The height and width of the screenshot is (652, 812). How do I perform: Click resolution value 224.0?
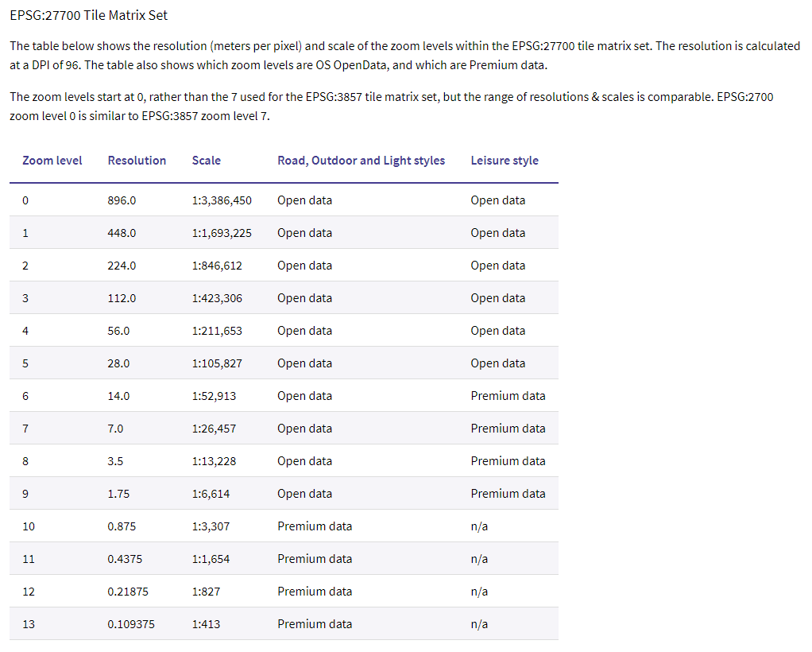click(122, 266)
